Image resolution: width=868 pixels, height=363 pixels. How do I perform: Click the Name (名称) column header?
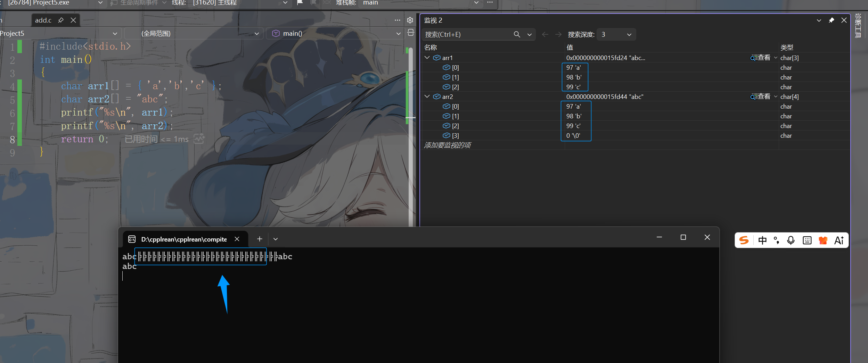(x=431, y=48)
